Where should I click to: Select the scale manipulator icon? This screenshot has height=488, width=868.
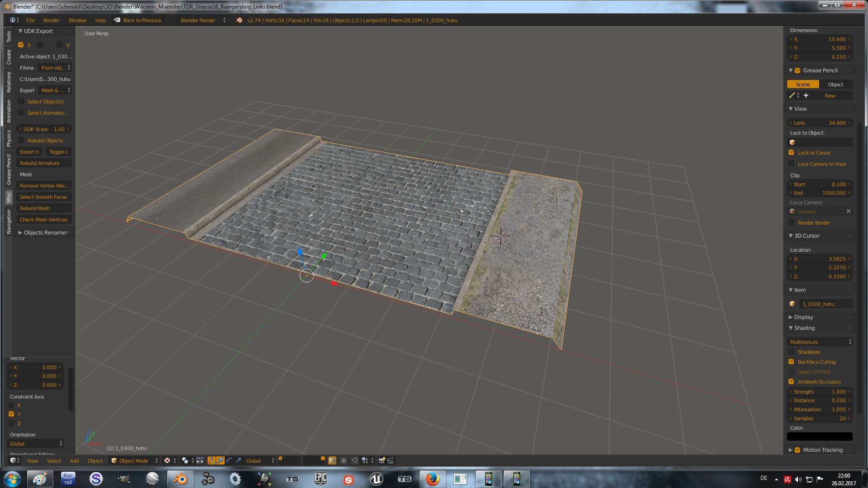click(x=238, y=460)
